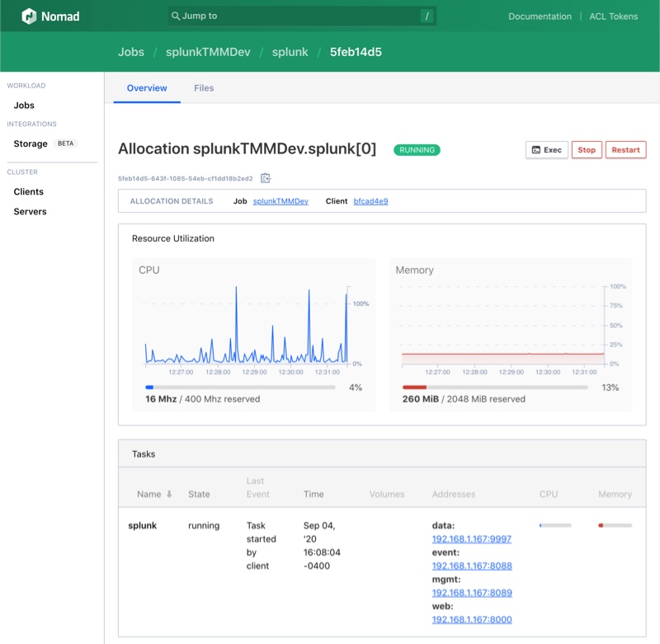Click the 'running' state cell

204,525
